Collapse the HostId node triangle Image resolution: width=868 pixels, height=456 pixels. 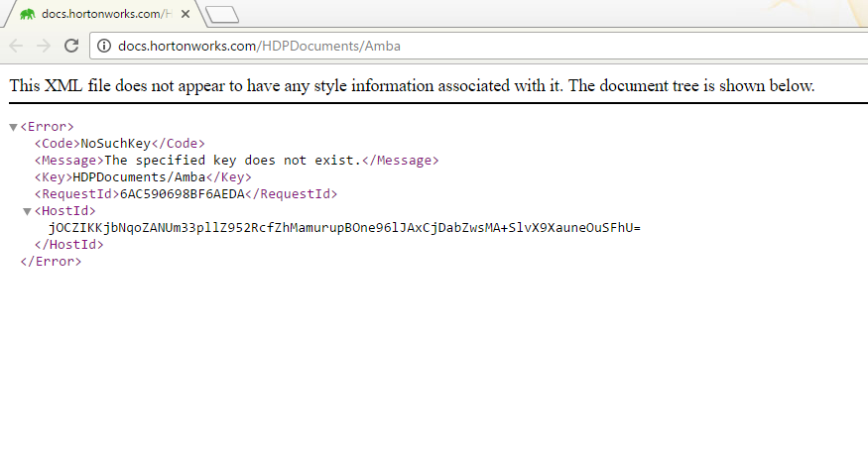[27, 211]
